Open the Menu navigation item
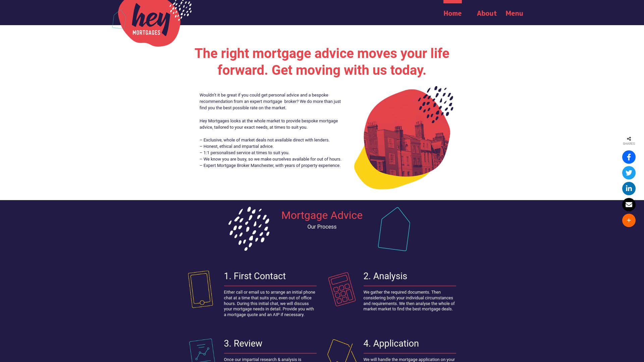 pos(515,13)
